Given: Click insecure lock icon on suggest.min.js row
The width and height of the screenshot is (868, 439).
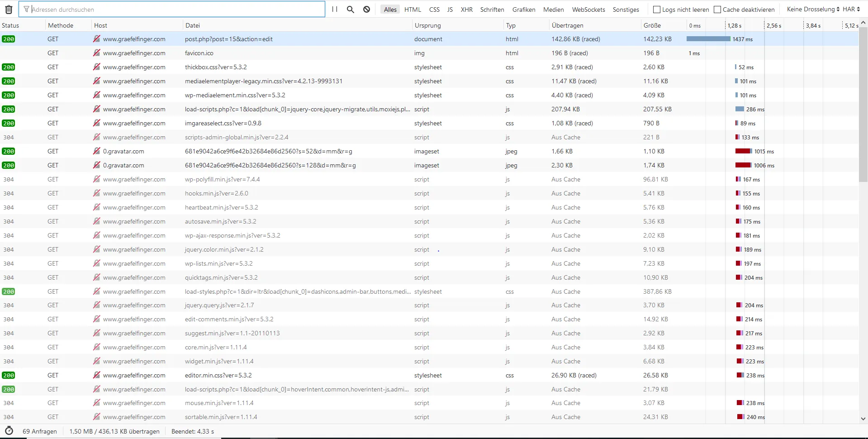Looking at the screenshot, I should tap(96, 333).
